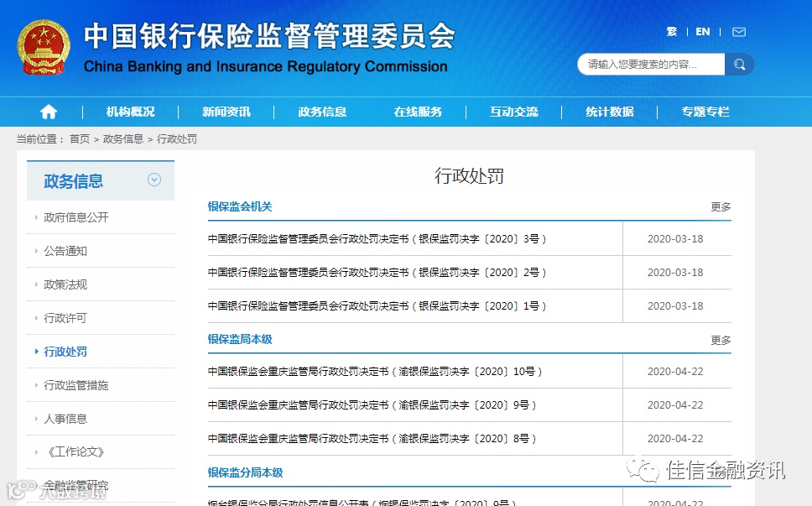Open 渝银保监罚决字〔2020〕8号 decision
812x506 pixels.
tap(372, 439)
